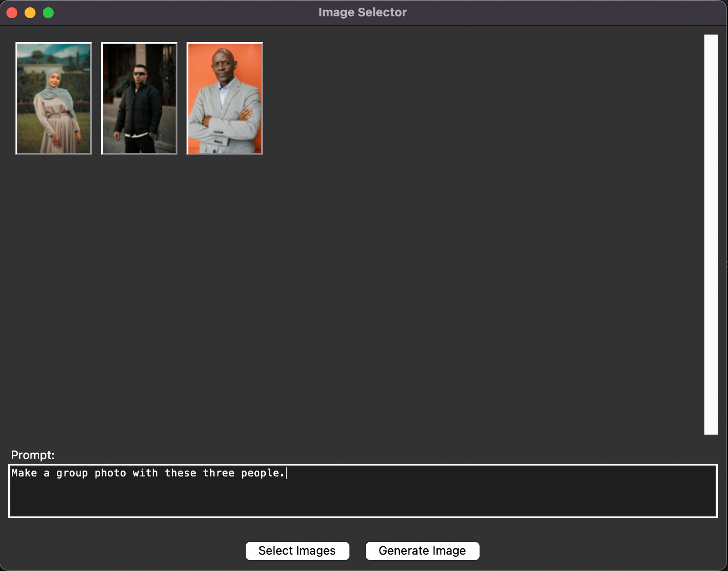The width and height of the screenshot is (728, 571).
Task: Close the Image Selector window
Action: (12, 13)
